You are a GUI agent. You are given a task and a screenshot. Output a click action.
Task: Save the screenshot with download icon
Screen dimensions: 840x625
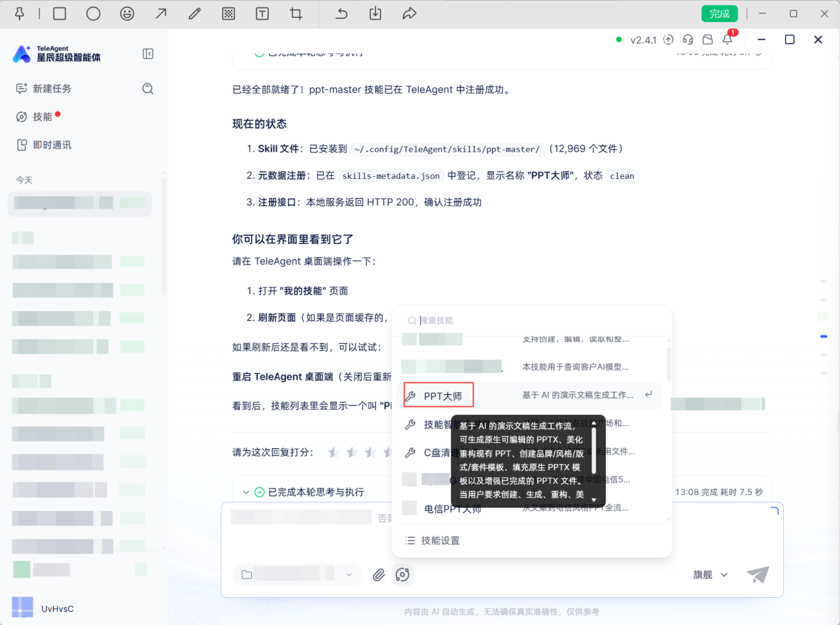click(x=376, y=13)
